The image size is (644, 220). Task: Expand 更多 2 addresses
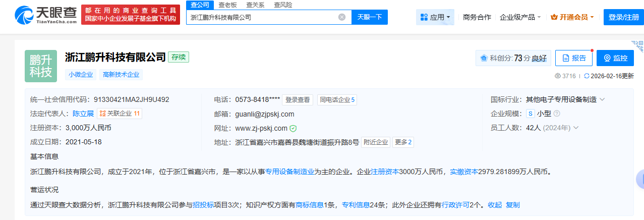(x=403, y=142)
